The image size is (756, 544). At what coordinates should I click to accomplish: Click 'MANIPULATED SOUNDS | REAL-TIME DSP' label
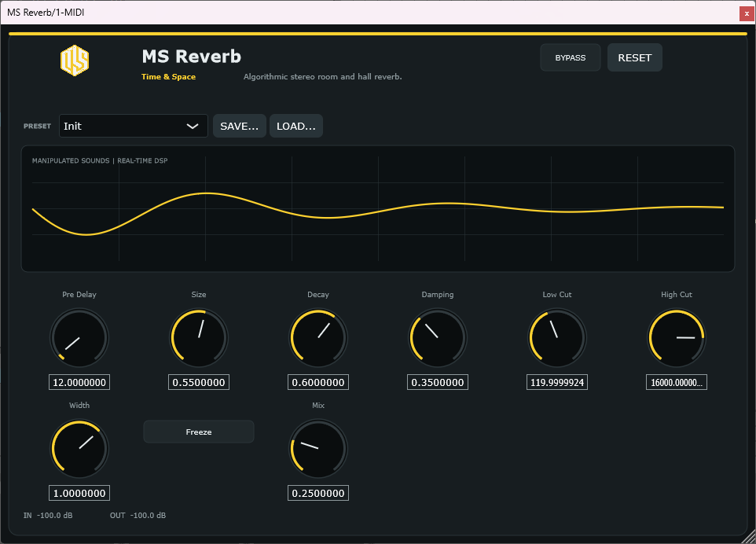(100, 160)
